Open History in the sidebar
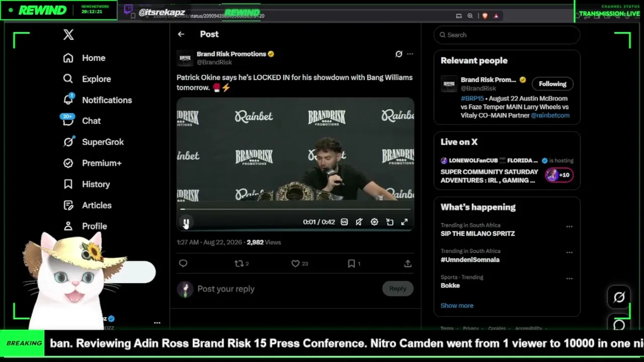Image resolution: width=644 pixels, height=362 pixels. [x=86, y=184]
